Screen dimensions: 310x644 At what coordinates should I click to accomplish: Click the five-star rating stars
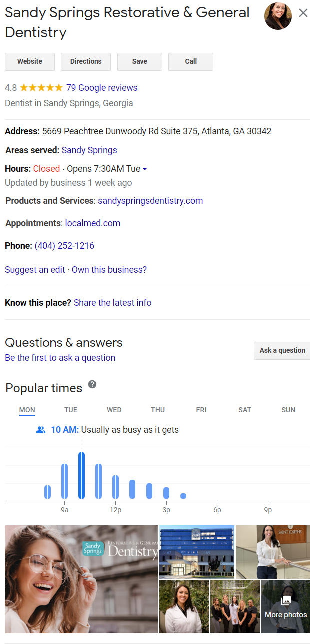point(41,88)
